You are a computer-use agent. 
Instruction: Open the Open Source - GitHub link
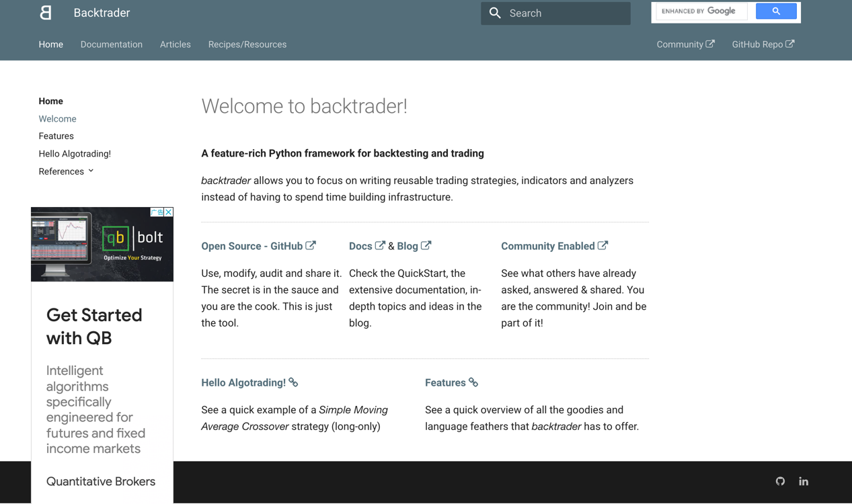tap(258, 246)
